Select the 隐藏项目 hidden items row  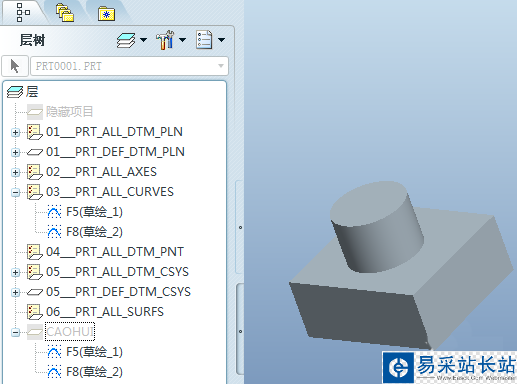coord(69,112)
